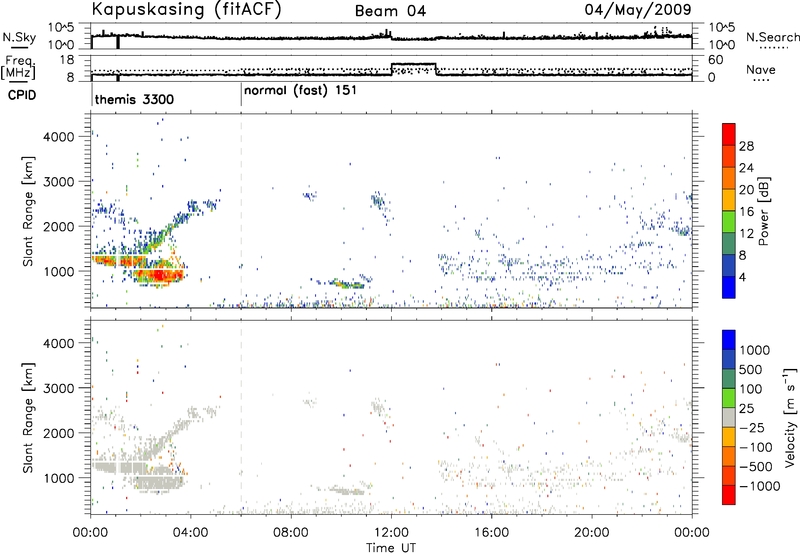Click the 'Kapuskasing (fitACF)' title text
Screen dimensions: 800x554
click(186, 9)
